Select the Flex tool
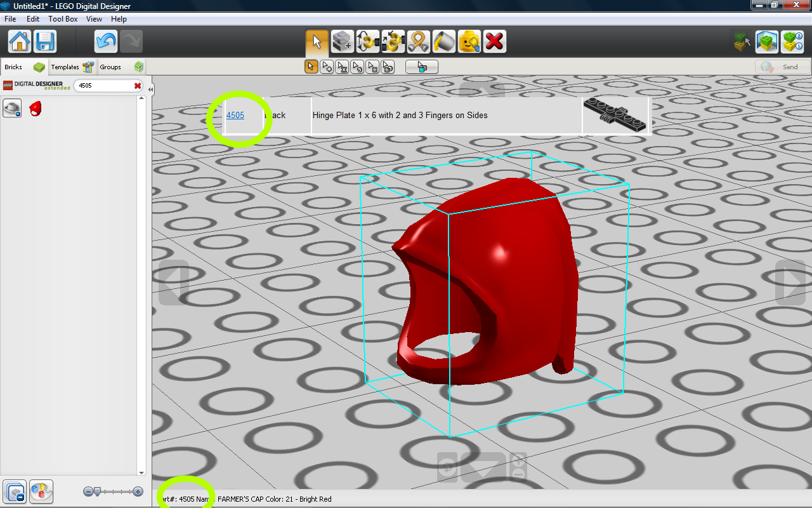Screen dimensions: 812x508 tap(419, 42)
